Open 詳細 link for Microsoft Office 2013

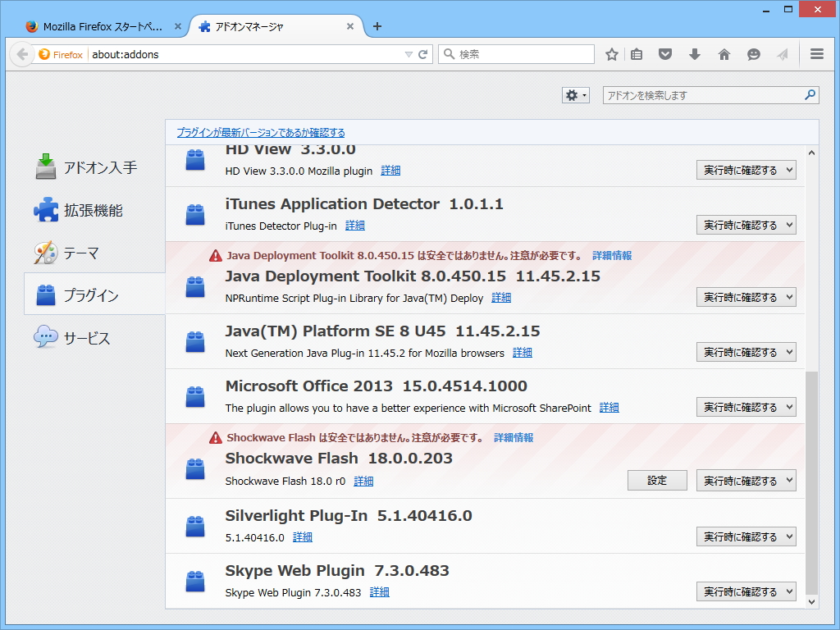coord(609,408)
